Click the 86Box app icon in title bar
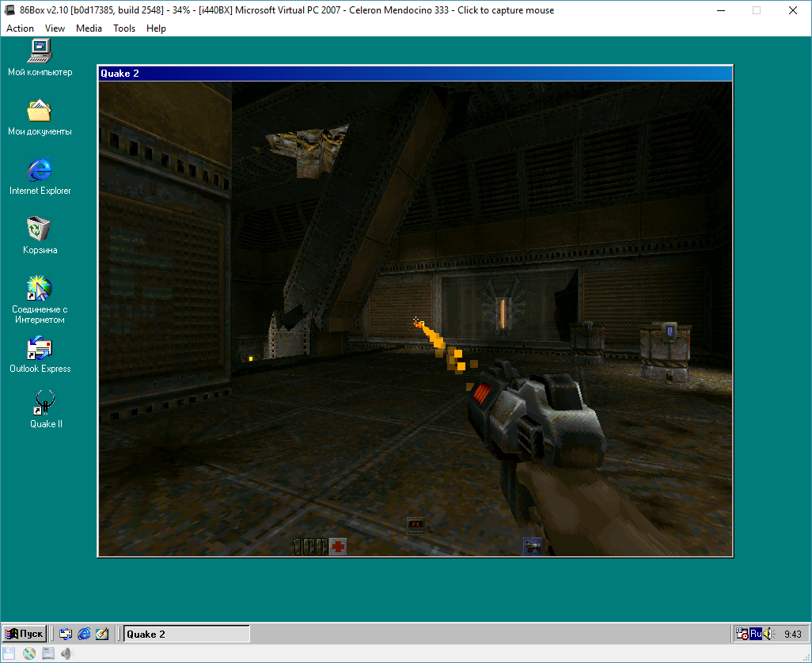 click(x=9, y=10)
